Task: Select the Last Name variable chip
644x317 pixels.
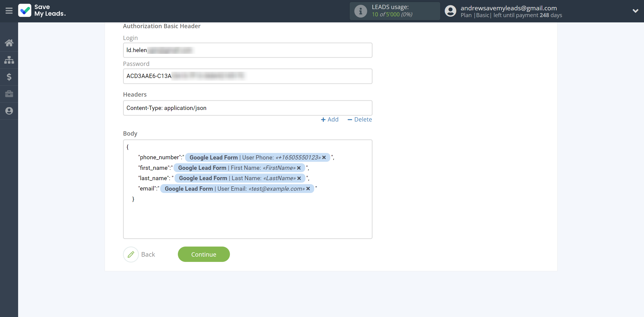Action: [x=240, y=178]
